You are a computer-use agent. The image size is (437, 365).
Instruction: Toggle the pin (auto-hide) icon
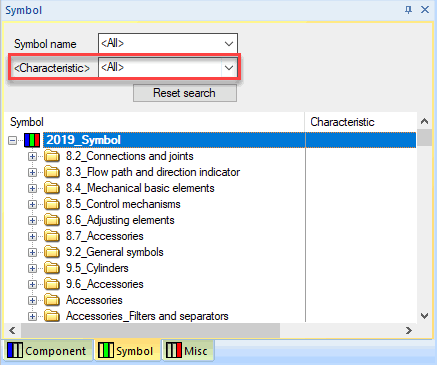[x=408, y=10]
